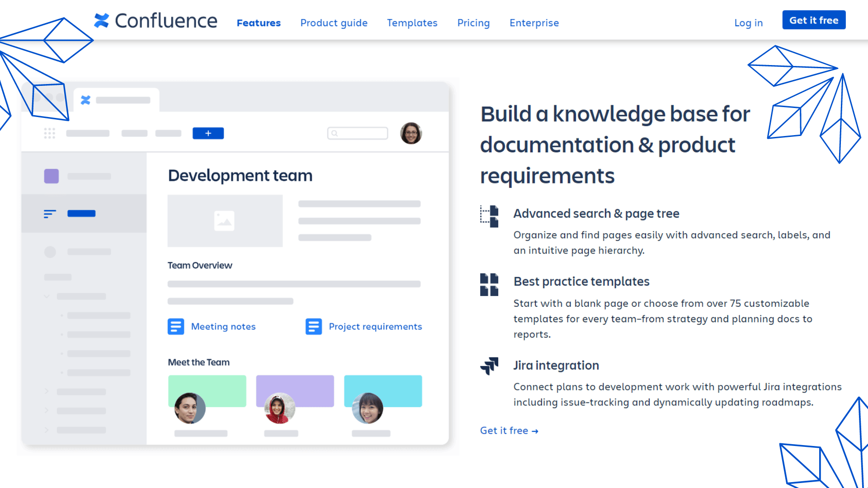Image resolution: width=868 pixels, height=488 pixels.
Task: Click the Features navigation tab
Action: 259,23
